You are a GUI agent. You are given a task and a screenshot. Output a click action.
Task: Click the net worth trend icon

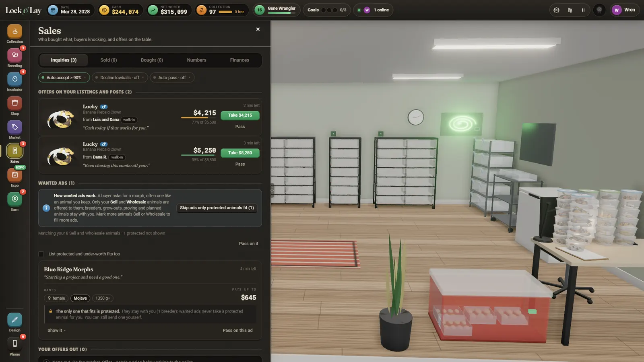coord(153,10)
